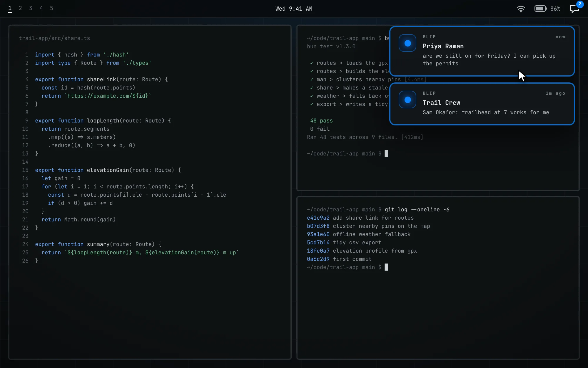Viewport: 588px width, 368px height.
Task: Click commit hash 18fe0a7
Action: [x=318, y=251]
